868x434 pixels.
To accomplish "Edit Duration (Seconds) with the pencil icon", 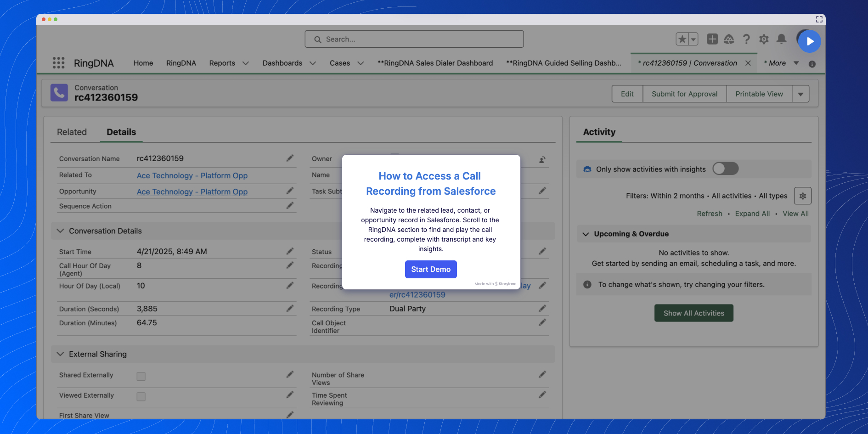I will [290, 308].
